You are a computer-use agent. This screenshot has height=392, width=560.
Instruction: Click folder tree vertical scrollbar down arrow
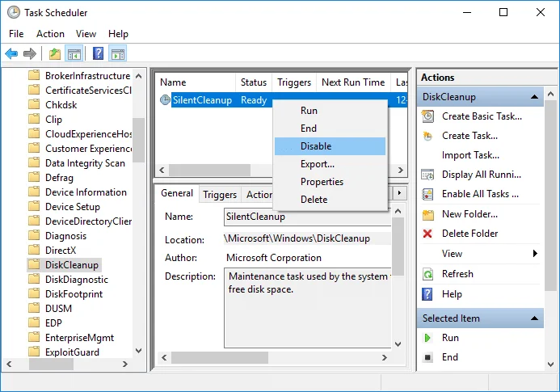click(x=138, y=351)
